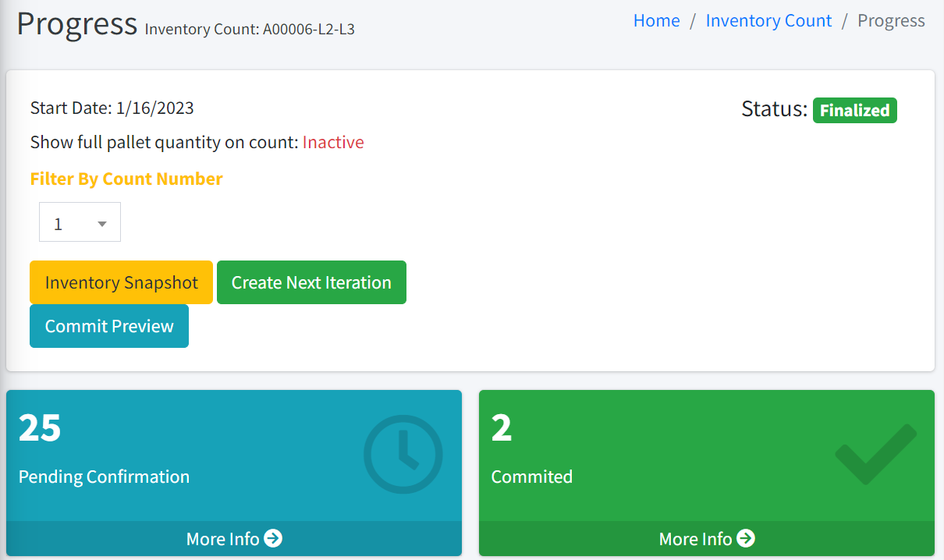Click the Create Next Iteration button

tap(311, 282)
